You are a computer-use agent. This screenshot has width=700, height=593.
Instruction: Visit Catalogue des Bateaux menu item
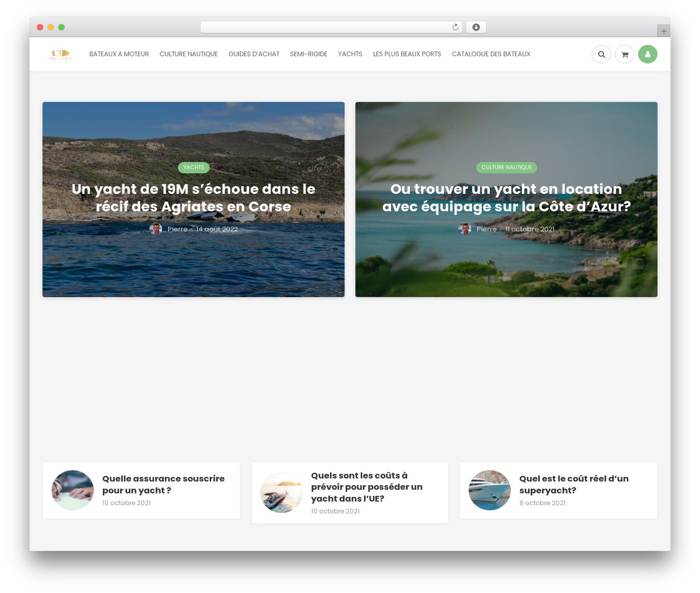click(x=491, y=54)
